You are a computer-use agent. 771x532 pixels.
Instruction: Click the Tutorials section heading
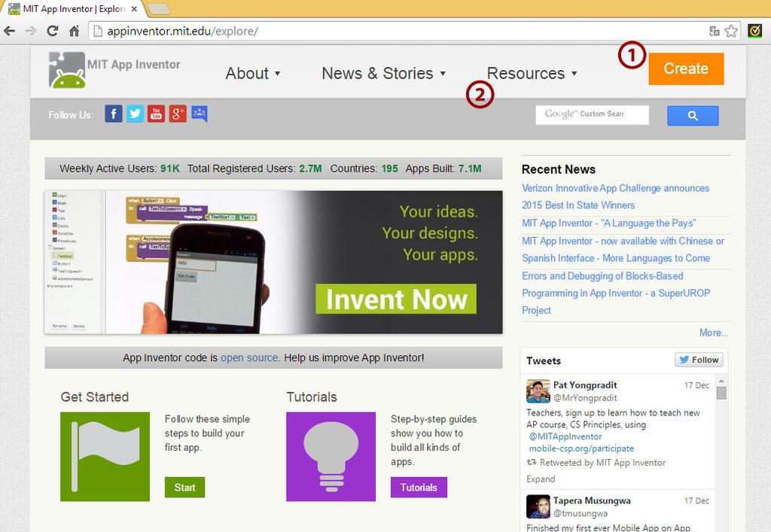click(x=312, y=397)
